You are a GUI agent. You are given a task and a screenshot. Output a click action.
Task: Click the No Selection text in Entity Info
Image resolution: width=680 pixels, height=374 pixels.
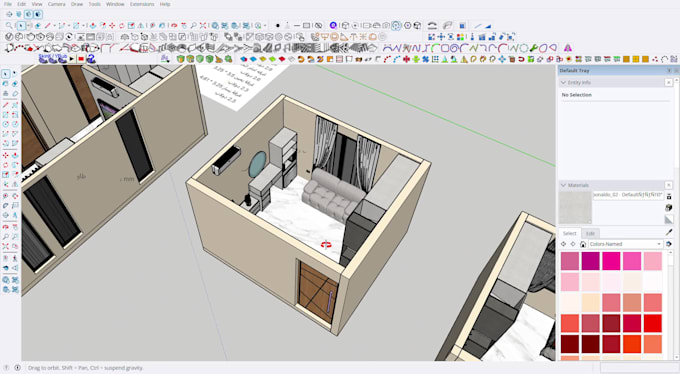(576, 95)
